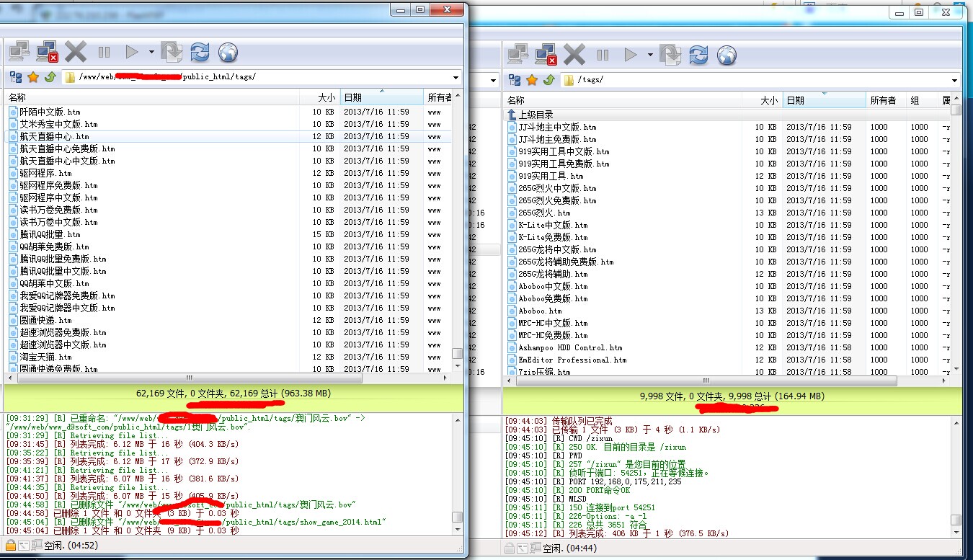Click parent directory arrow in left window

coord(50,77)
